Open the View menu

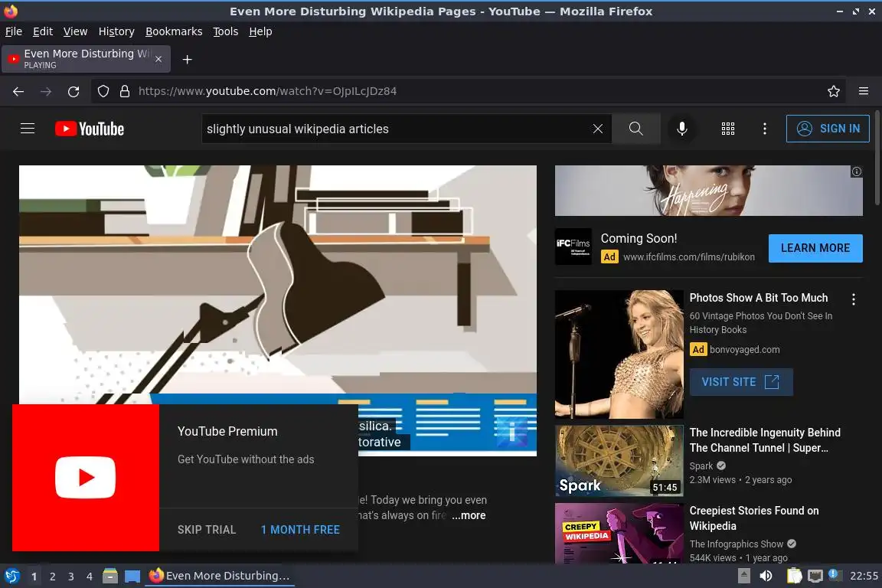coord(75,31)
